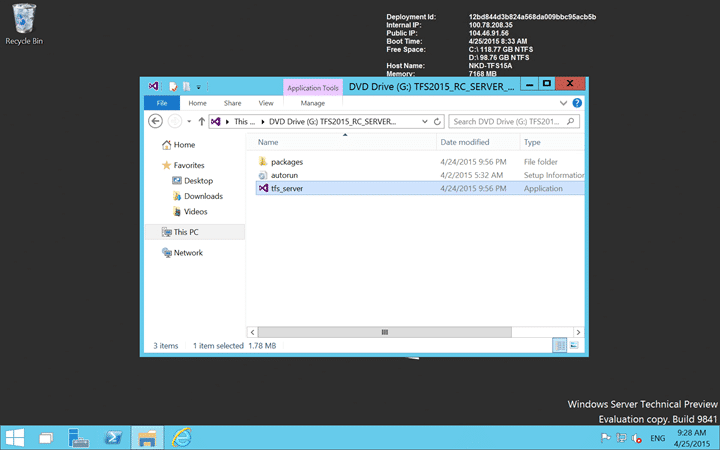Click the Visual Studio icon in title bar
The width and height of the screenshot is (720, 450).
pos(153,86)
